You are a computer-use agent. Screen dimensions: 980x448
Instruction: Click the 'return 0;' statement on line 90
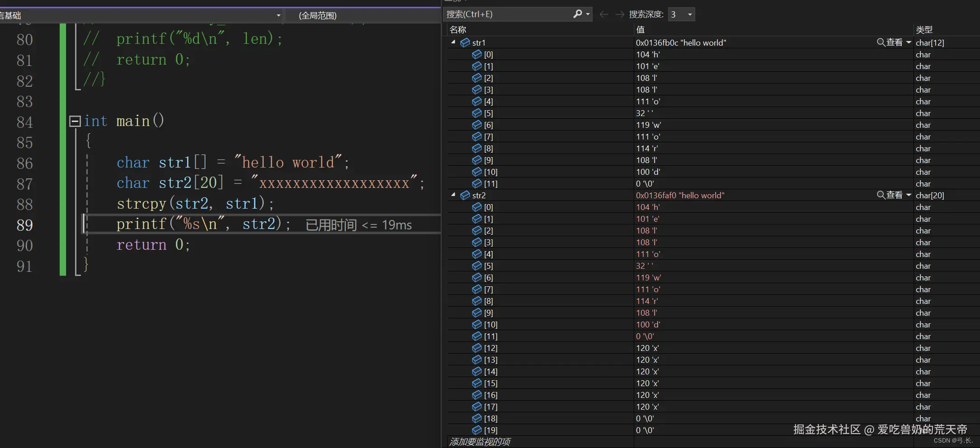point(153,245)
